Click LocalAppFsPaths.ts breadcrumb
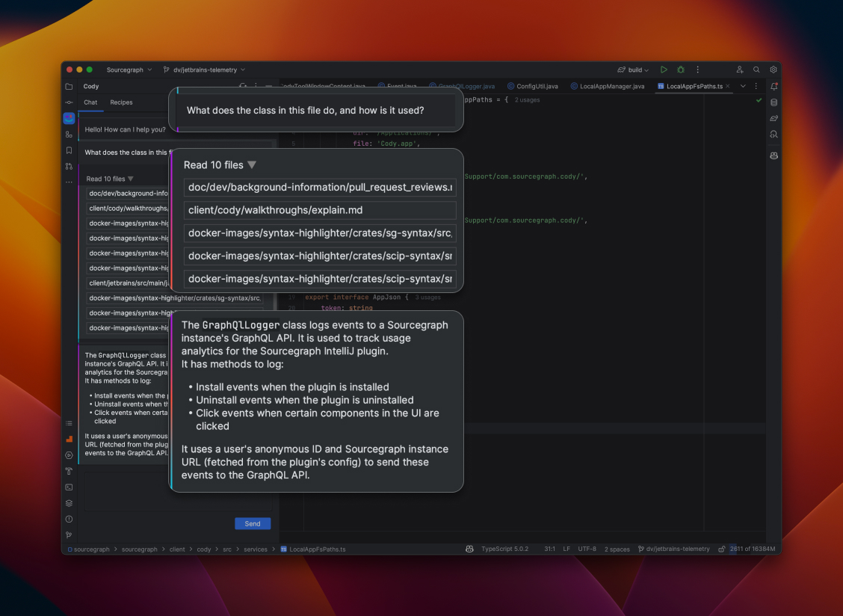 point(313,549)
